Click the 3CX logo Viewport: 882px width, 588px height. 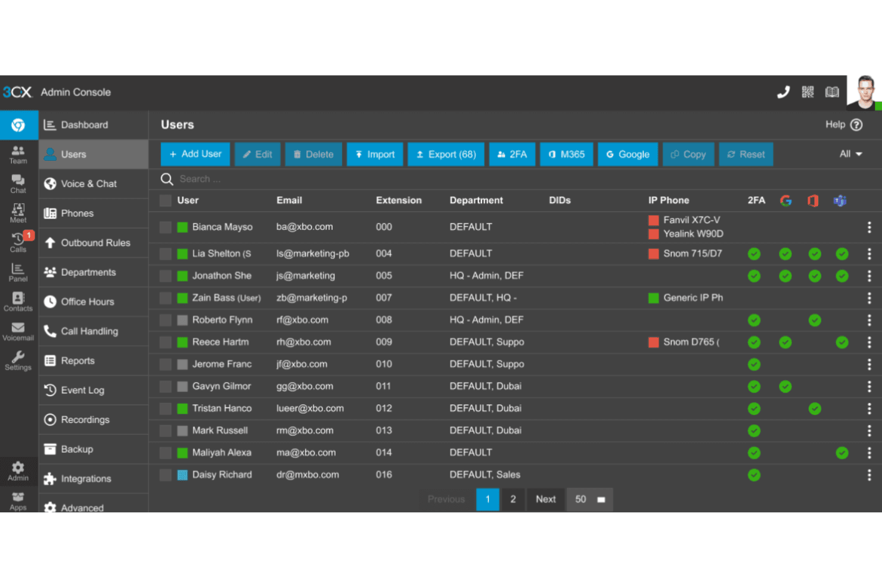tap(17, 92)
